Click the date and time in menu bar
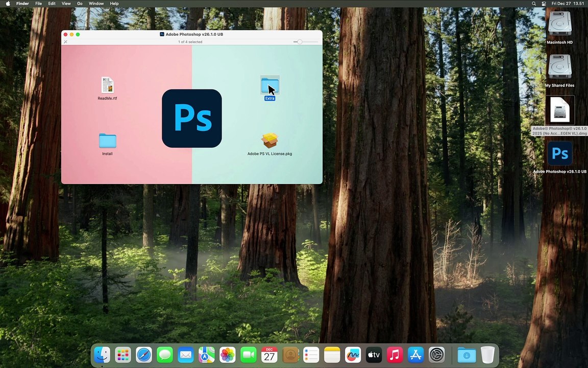This screenshot has width=588, height=368. [x=568, y=4]
